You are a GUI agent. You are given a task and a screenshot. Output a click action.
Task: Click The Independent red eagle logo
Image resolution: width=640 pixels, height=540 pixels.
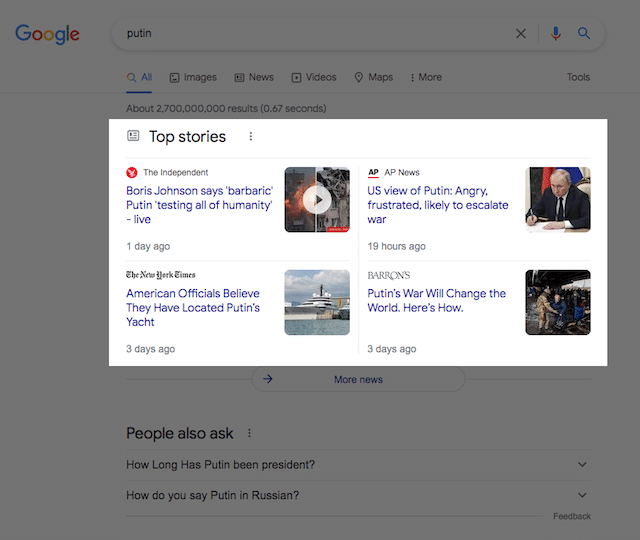[132, 173]
